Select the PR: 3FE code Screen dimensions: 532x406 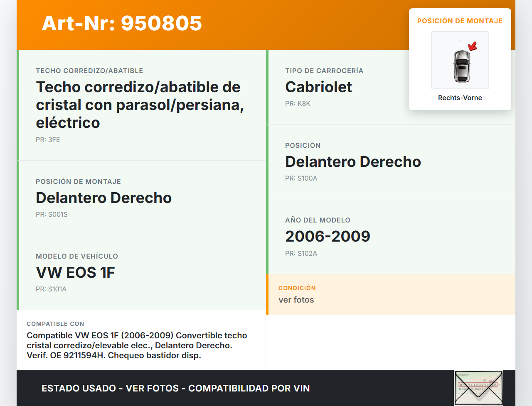click(48, 139)
